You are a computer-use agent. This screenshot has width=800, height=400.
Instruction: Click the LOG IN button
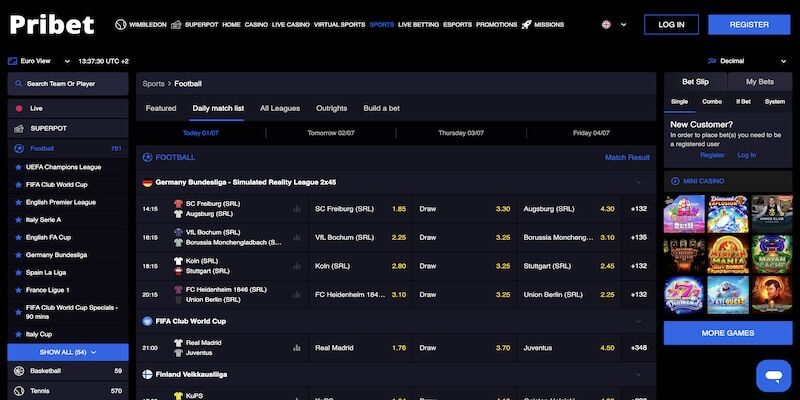tap(671, 24)
